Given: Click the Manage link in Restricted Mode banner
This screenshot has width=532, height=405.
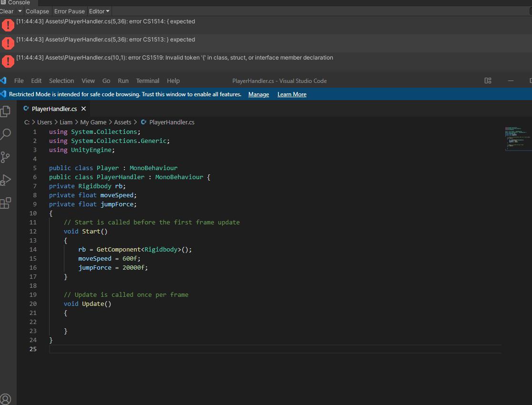Looking at the screenshot, I should click(x=258, y=94).
